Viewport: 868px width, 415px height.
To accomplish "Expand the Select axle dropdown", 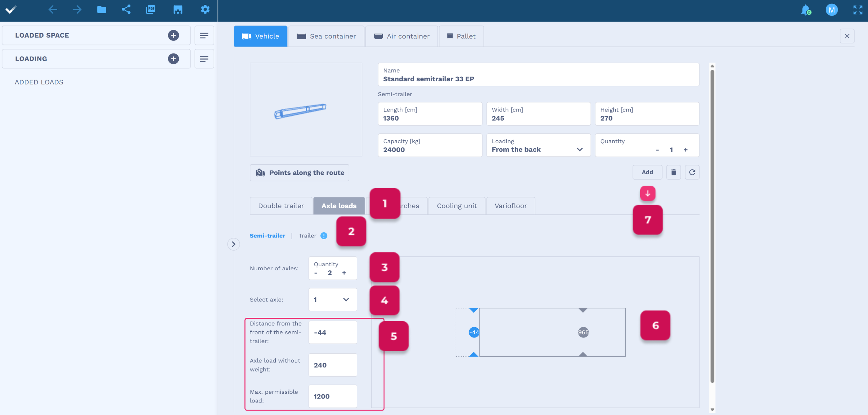I will (332, 300).
